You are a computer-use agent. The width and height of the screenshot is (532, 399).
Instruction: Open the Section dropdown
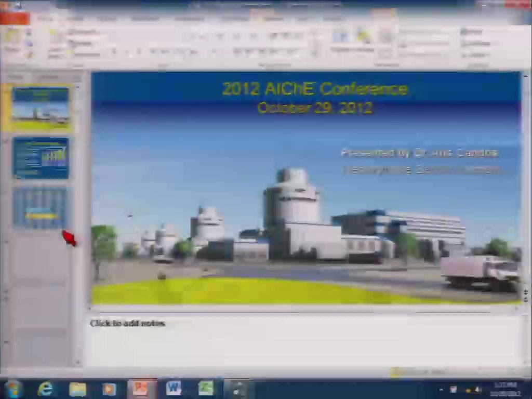[84, 54]
